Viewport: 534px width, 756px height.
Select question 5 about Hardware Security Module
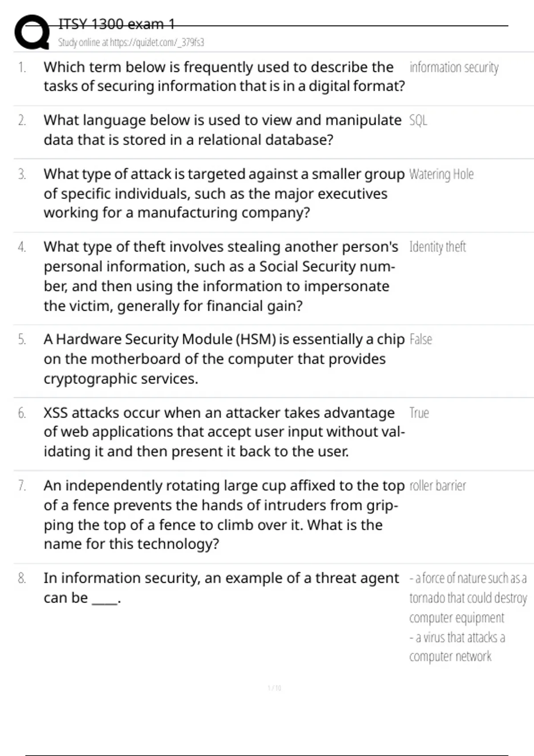(224, 359)
